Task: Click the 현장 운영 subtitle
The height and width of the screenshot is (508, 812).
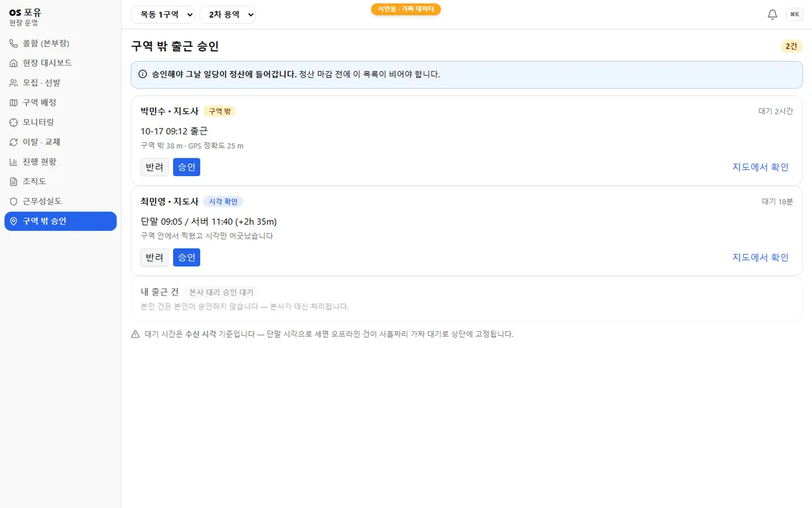Action: tap(24, 22)
